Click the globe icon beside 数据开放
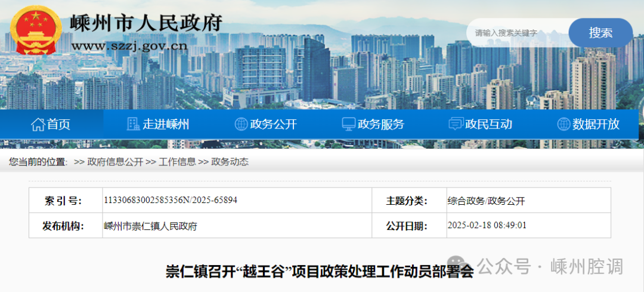This screenshot has width=644, height=292. point(563,124)
